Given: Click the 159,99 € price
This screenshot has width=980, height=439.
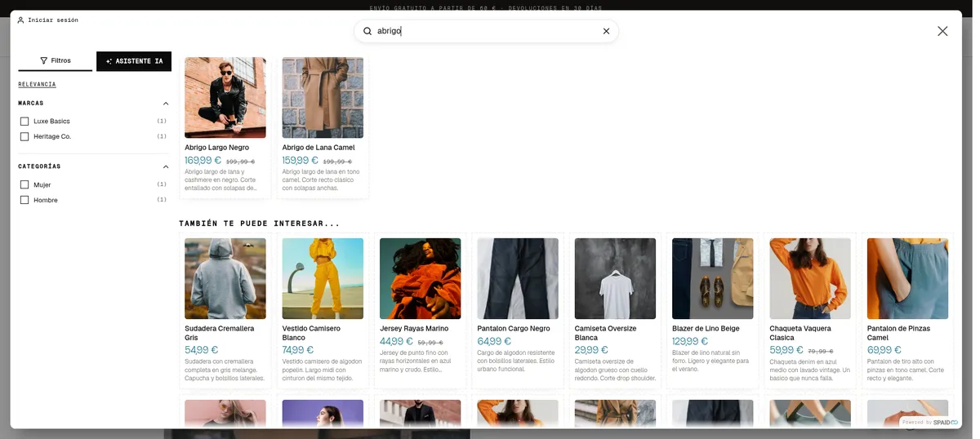Looking at the screenshot, I should coord(301,161).
